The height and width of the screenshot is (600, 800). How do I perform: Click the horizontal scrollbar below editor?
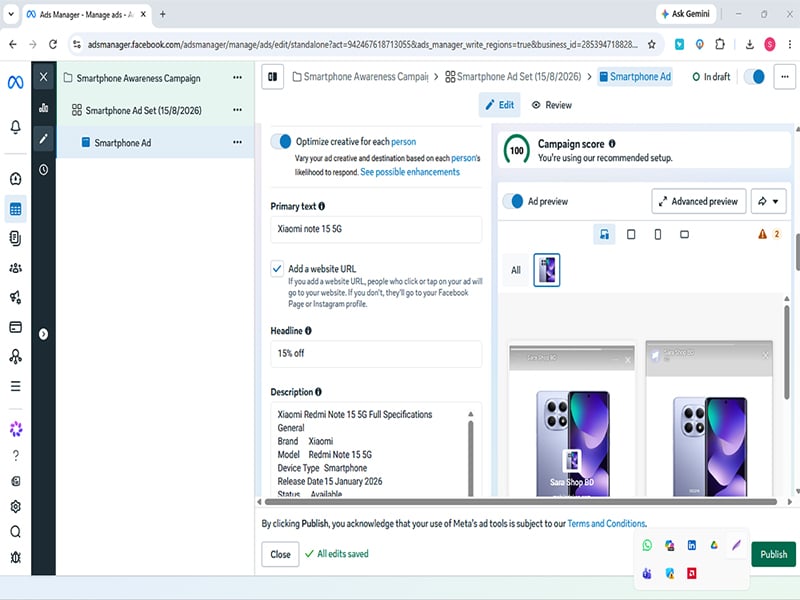[x=520, y=502]
